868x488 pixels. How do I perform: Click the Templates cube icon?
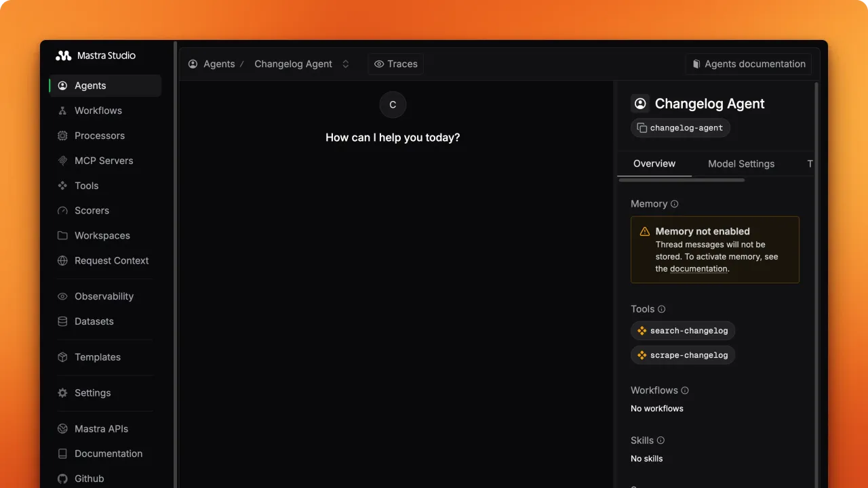(62, 357)
